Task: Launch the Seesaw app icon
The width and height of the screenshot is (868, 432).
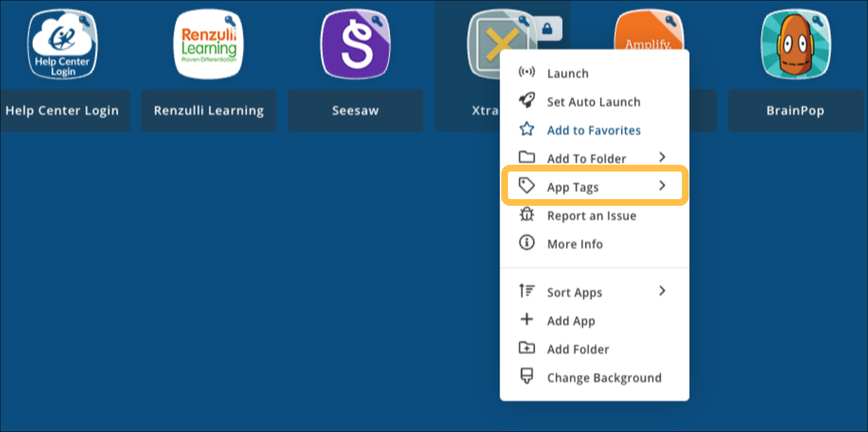Action: coord(355,44)
